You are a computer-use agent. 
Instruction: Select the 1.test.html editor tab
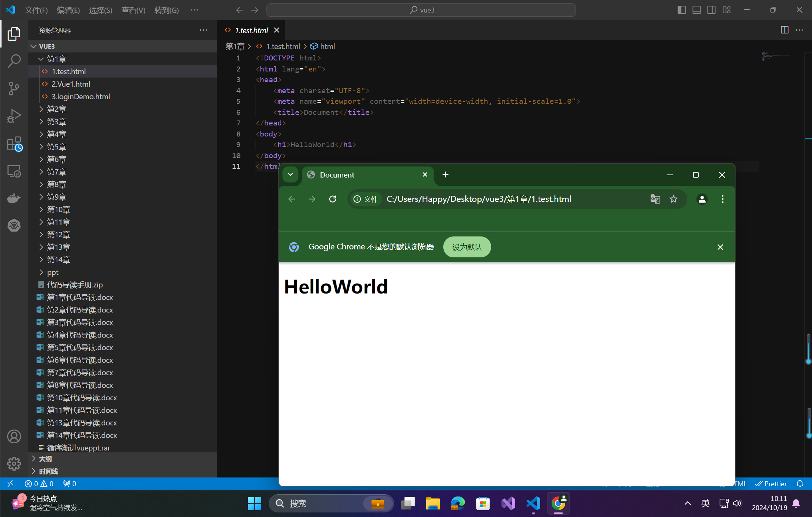tap(251, 30)
